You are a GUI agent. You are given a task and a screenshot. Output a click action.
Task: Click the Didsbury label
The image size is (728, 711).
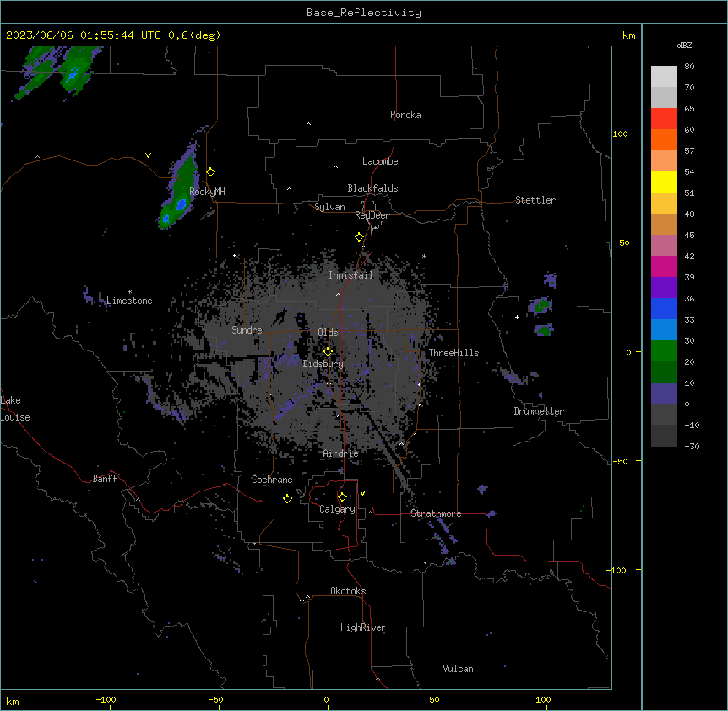coord(323,364)
